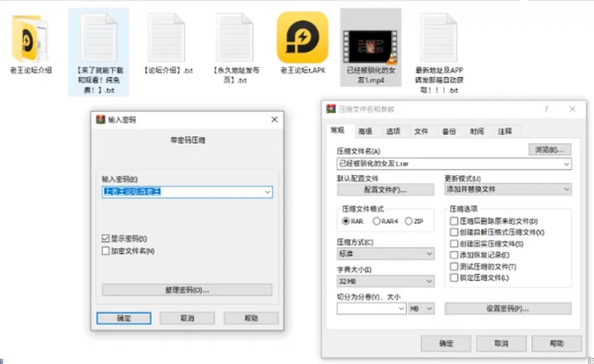Switch to the 备份 tab
This screenshot has width=594, height=364.
click(449, 131)
